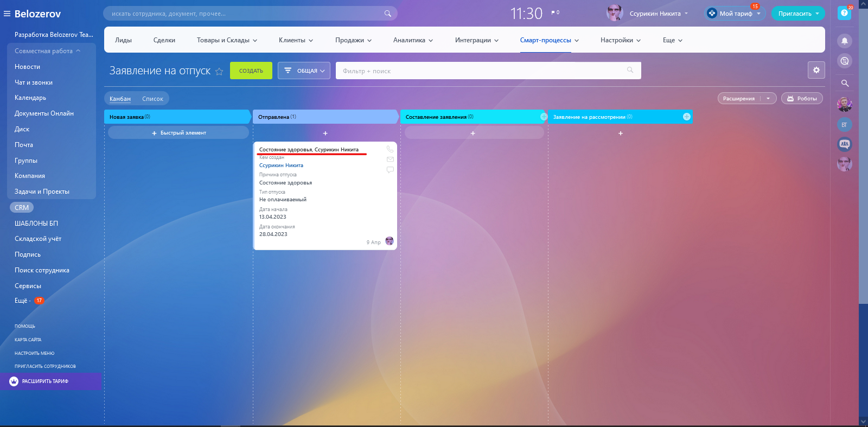This screenshot has height=427, width=868.
Task: Expand the 'Продажи' menu
Action: (353, 40)
